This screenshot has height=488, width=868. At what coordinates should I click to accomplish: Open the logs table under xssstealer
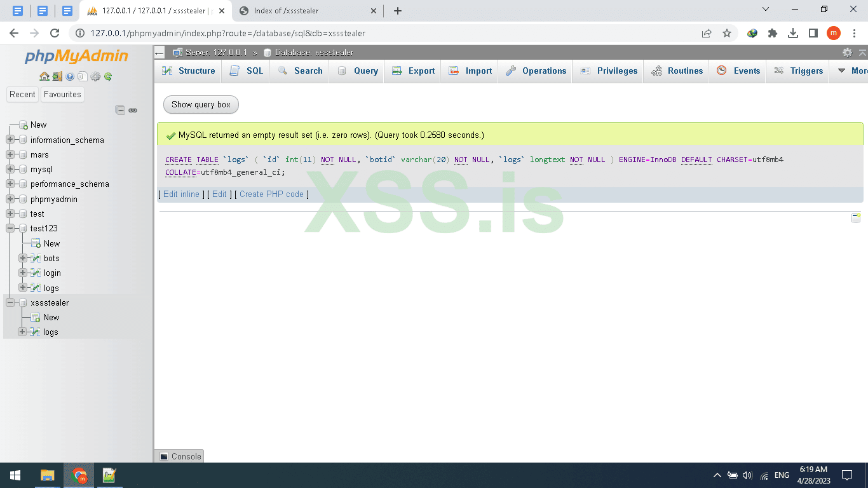click(50, 332)
